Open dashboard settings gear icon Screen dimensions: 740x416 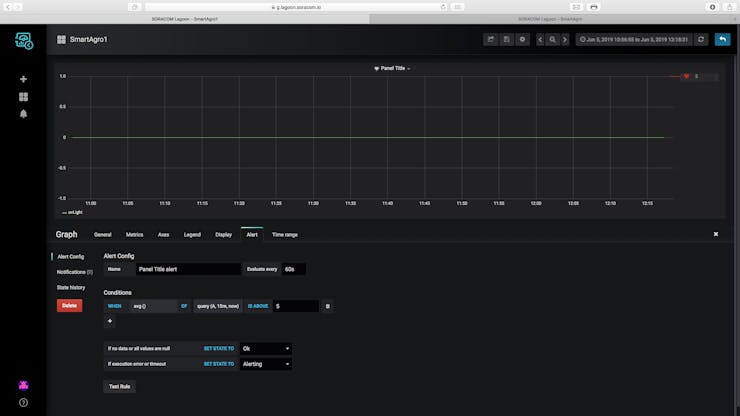pos(522,40)
